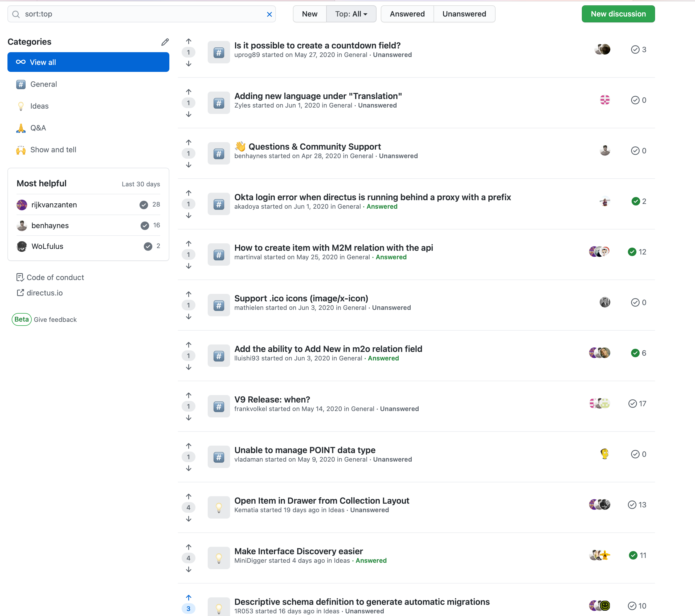Screen dimensions: 695x616
Task: Downvote the Translation language discussion
Action: 189,114
